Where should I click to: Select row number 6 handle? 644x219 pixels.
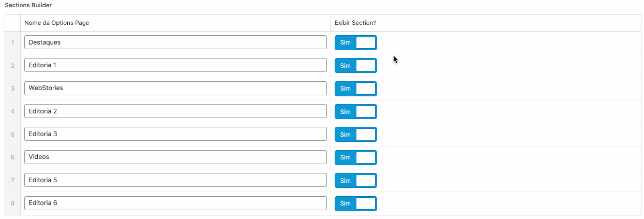click(12, 157)
